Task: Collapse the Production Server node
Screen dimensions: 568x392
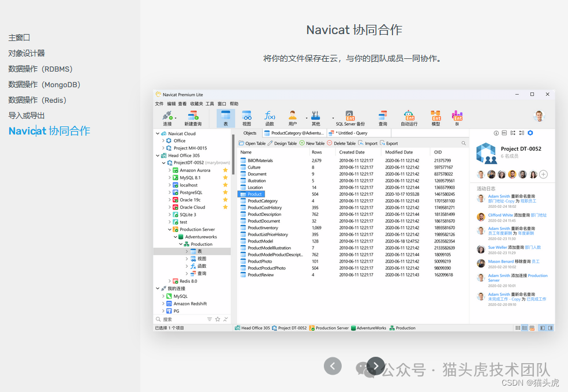Action: (170, 229)
